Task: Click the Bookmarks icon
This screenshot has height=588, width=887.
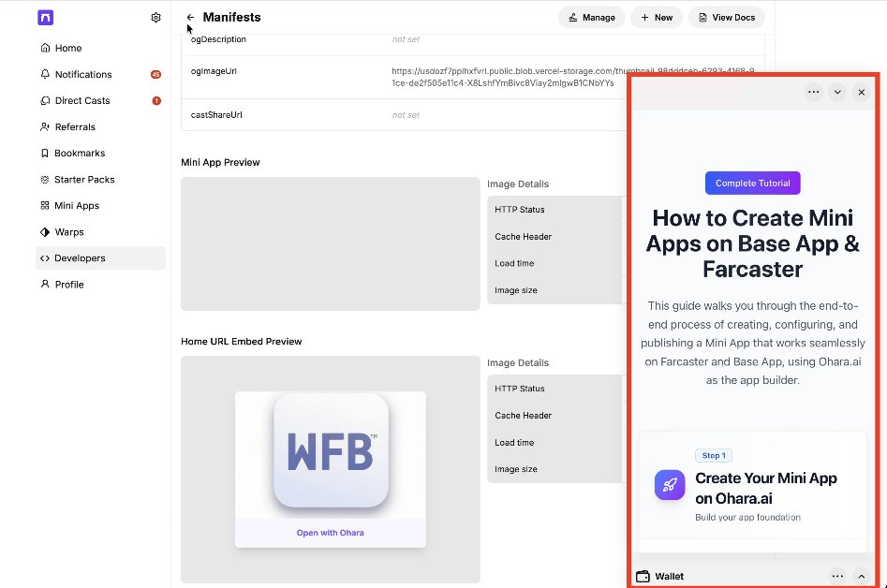Action: 45,154
